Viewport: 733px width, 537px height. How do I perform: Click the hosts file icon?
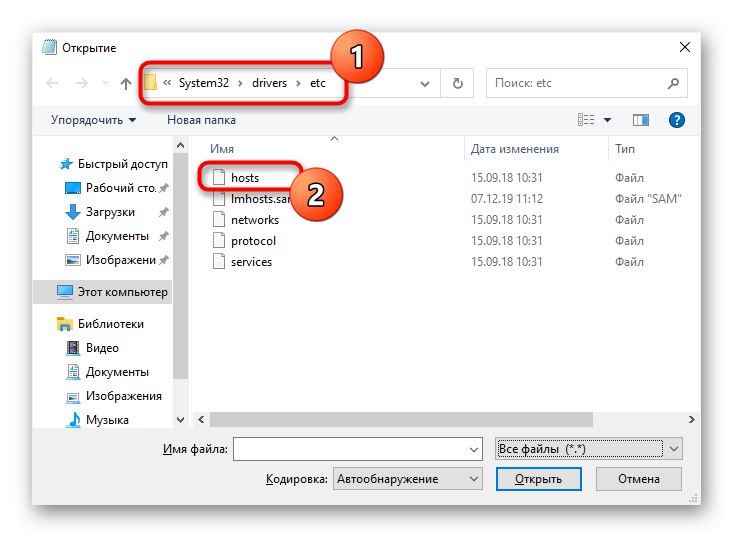pos(219,178)
